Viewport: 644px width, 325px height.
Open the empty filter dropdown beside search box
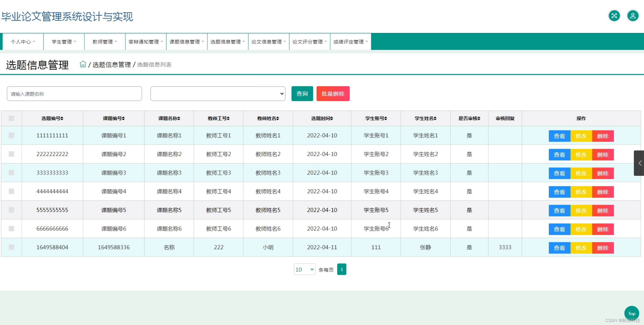(217, 93)
